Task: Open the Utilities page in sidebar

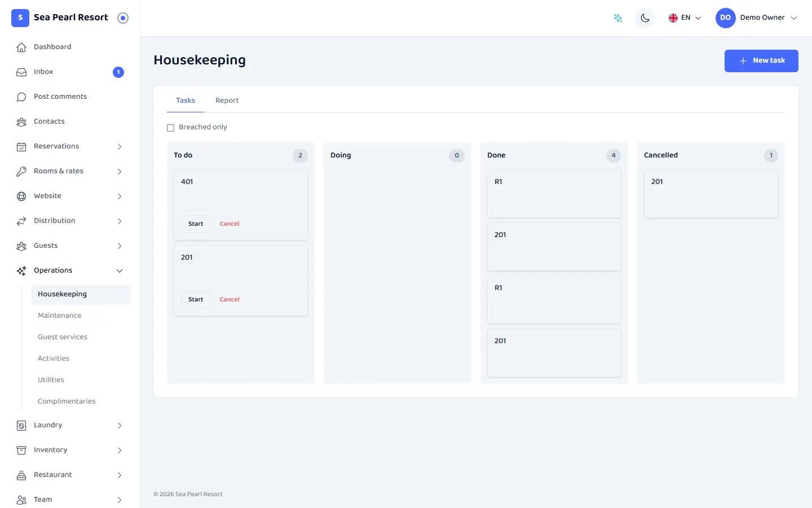Action: pos(81,380)
